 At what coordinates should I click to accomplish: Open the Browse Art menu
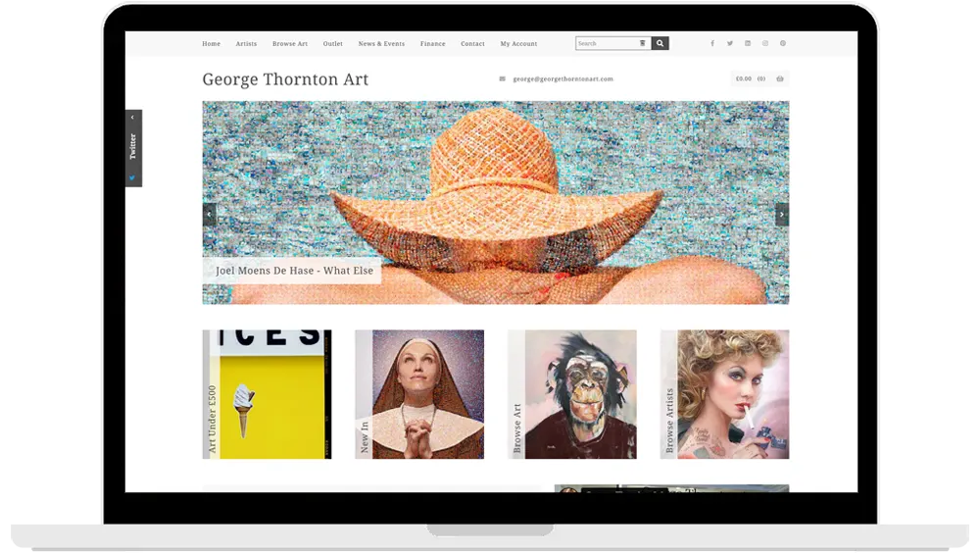click(x=290, y=44)
